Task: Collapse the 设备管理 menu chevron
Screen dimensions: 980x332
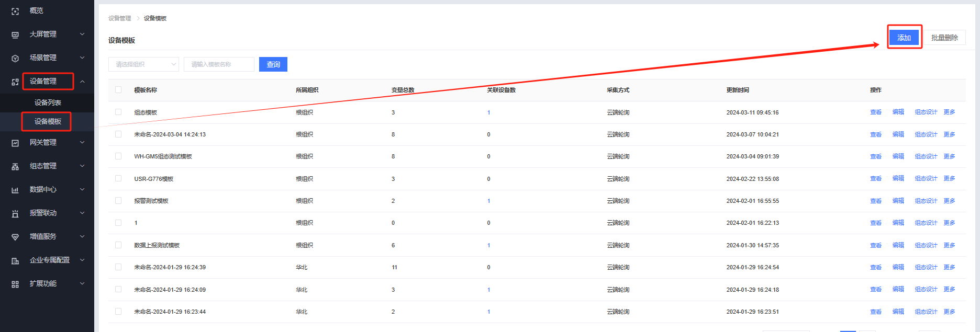Action: pos(82,82)
